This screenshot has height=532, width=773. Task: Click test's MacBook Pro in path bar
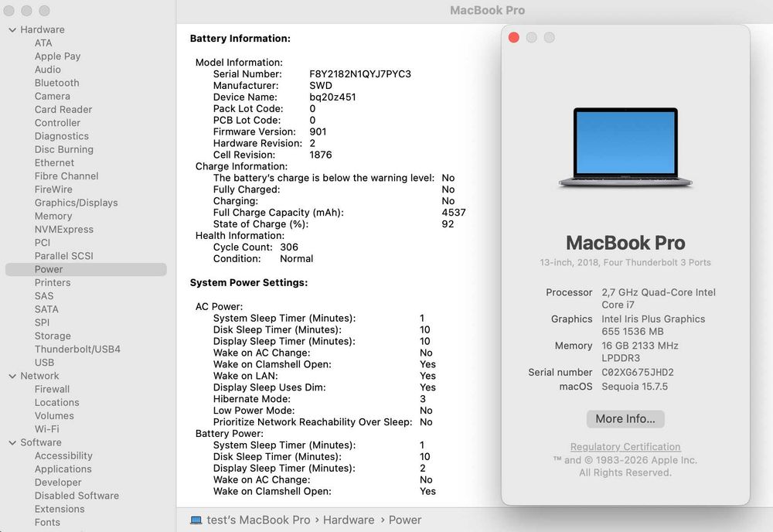pos(258,520)
